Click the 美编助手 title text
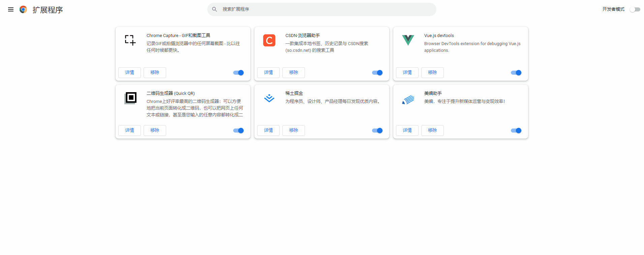The width and height of the screenshot is (644, 255). pos(433,93)
